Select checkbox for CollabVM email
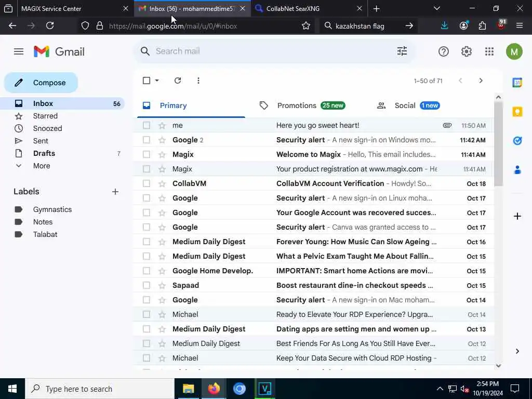 click(x=147, y=183)
